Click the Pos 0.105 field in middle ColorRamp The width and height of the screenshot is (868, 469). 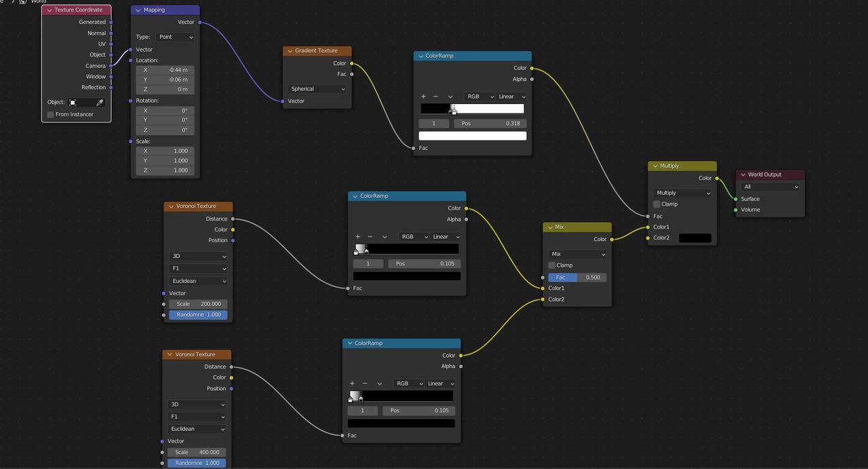point(425,263)
